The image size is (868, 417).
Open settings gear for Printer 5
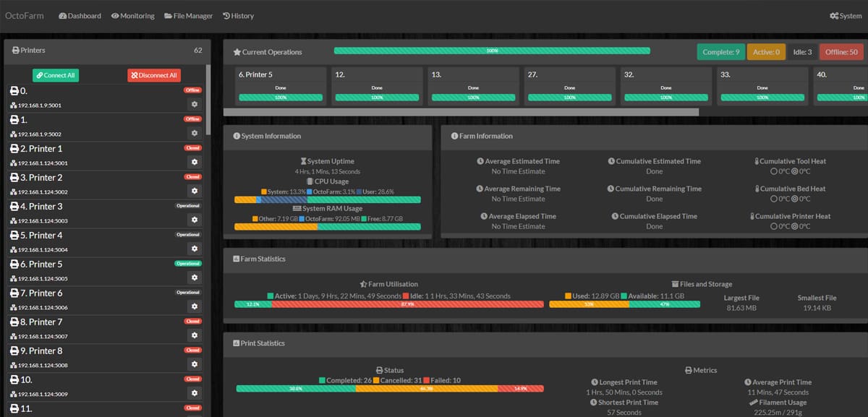194,278
